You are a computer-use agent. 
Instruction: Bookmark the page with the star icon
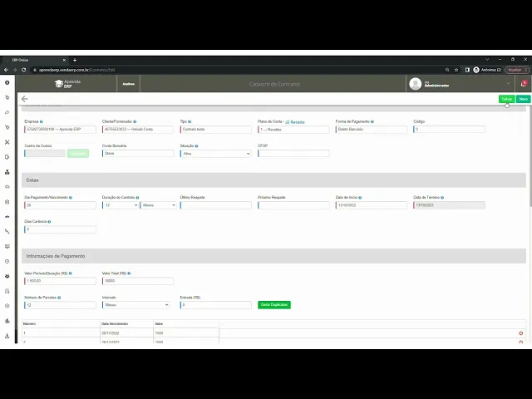click(x=456, y=70)
